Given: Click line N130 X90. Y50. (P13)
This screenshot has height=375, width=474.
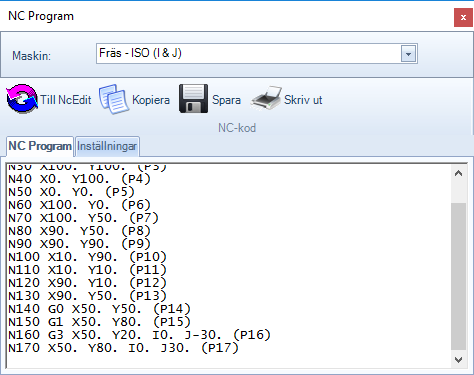Looking at the screenshot, I should [87, 296].
